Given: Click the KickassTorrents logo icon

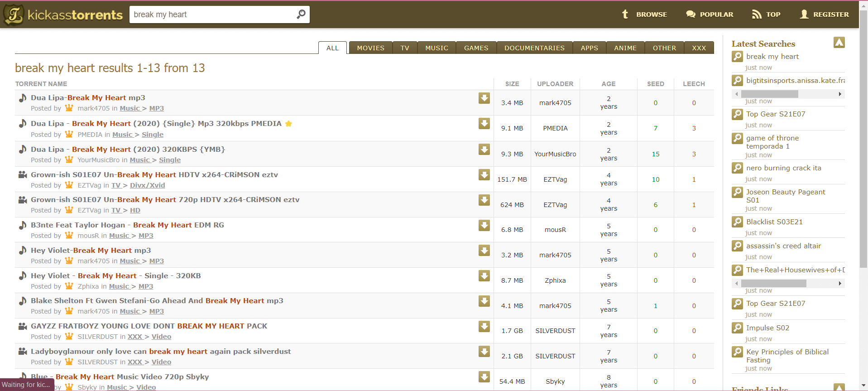Looking at the screenshot, I should (14, 14).
